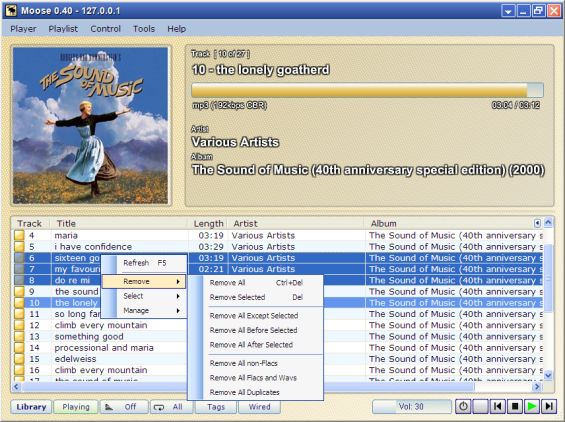Choose Remove All Duplicates
This screenshot has height=422, width=565.
256,392
